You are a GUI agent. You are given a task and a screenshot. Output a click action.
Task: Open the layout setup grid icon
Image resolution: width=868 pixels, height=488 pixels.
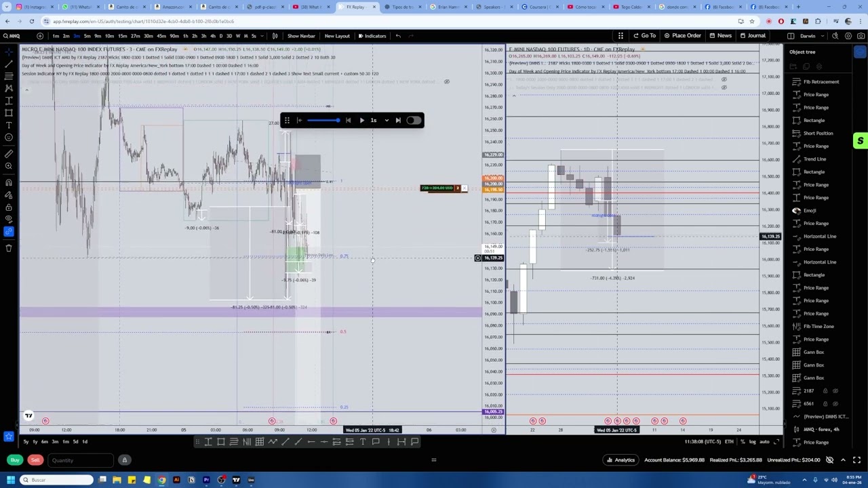pyautogui.click(x=791, y=36)
